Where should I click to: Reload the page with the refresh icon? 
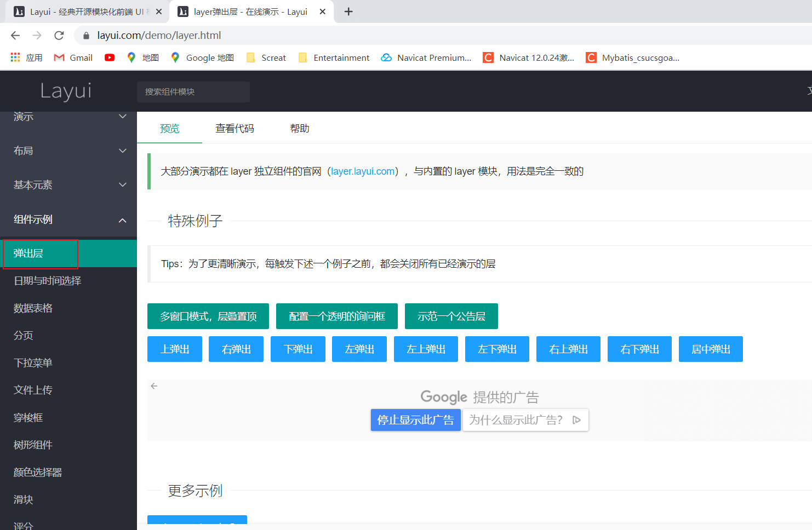click(59, 34)
